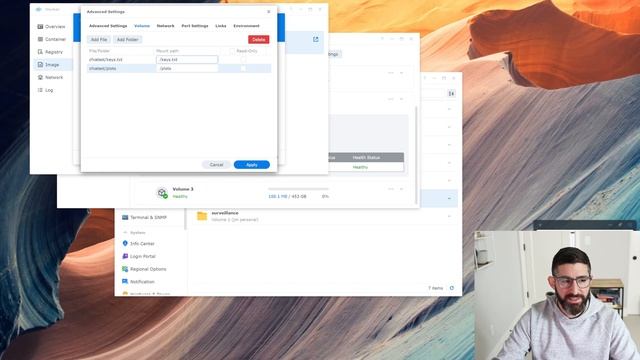Click the Volume 3 usage bar

[298, 189]
